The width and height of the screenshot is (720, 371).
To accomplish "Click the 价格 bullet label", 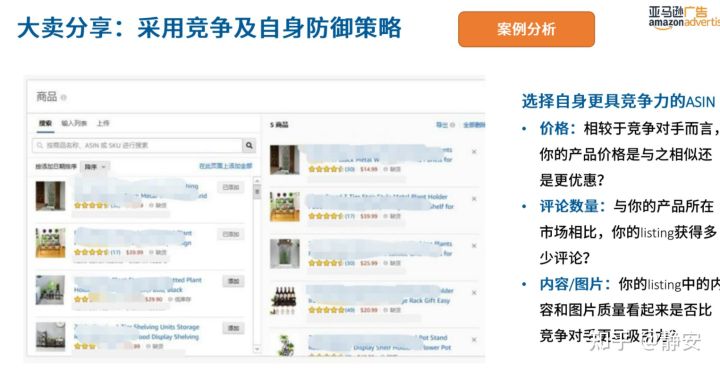I will [x=557, y=129].
